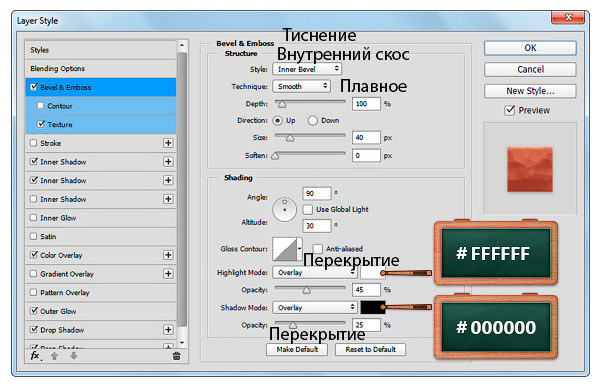Close the Layer Style dialog
Image resolution: width=600 pixels, height=387 pixels.
click(x=568, y=17)
